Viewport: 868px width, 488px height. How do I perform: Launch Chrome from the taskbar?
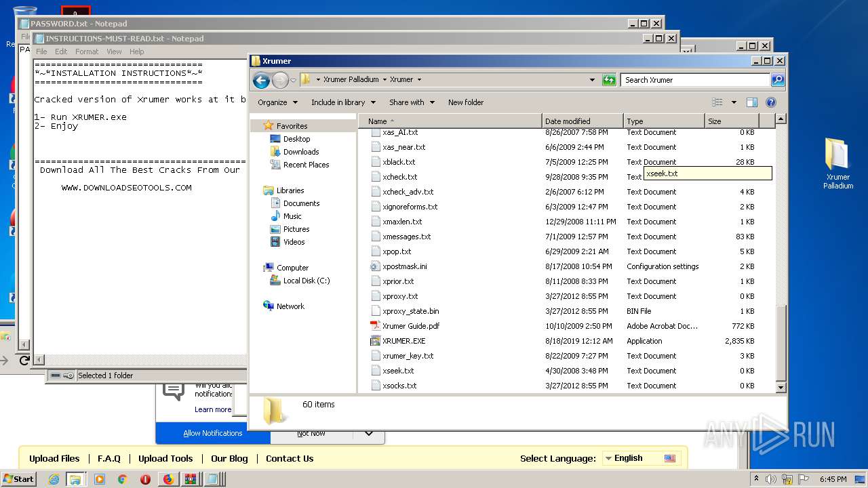coord(122,479)
